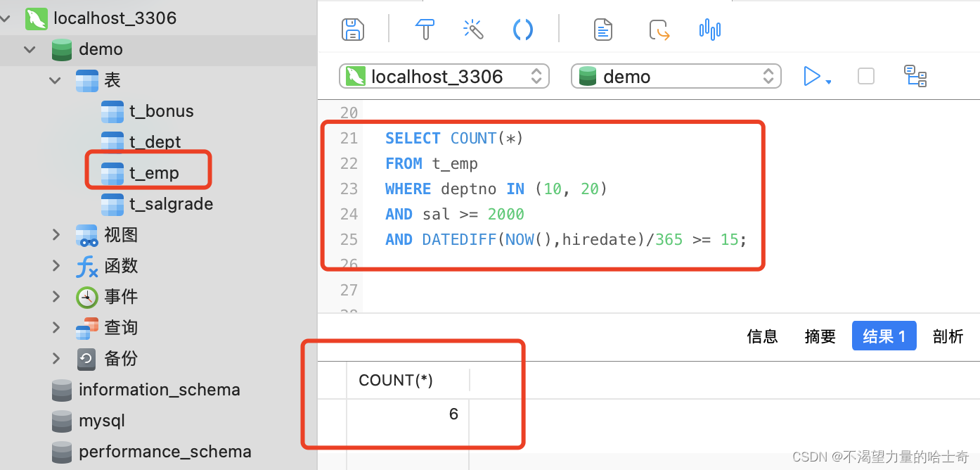
Task: Open the demo database dropdown
Action: click(676, 76)
